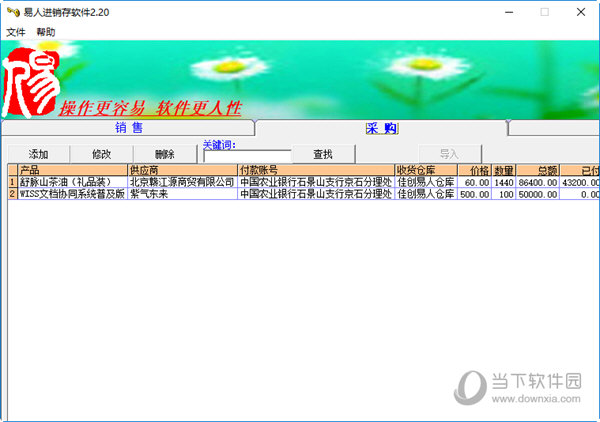Select the quantity cell 1440

(x=504, y=182)
